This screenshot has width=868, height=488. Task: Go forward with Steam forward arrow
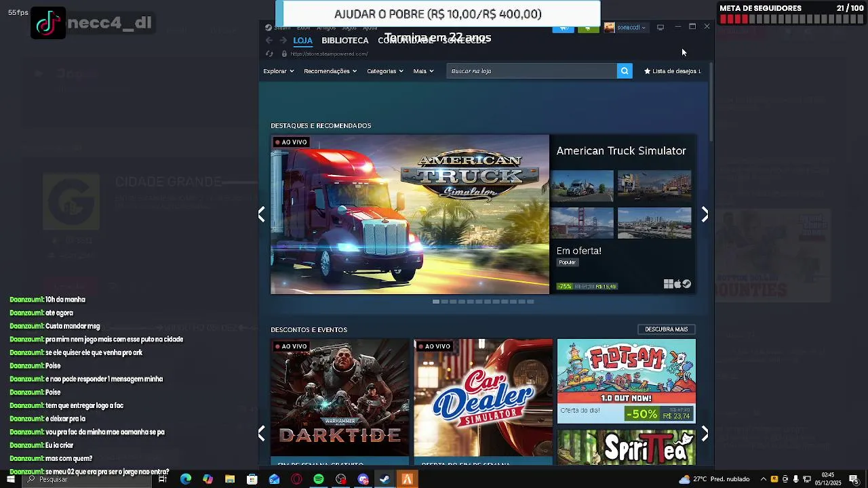pyautogui.click(x=283, y=41)
